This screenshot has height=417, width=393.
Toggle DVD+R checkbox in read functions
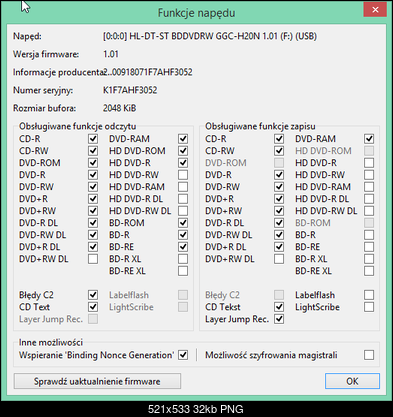[x=93, y=199]
